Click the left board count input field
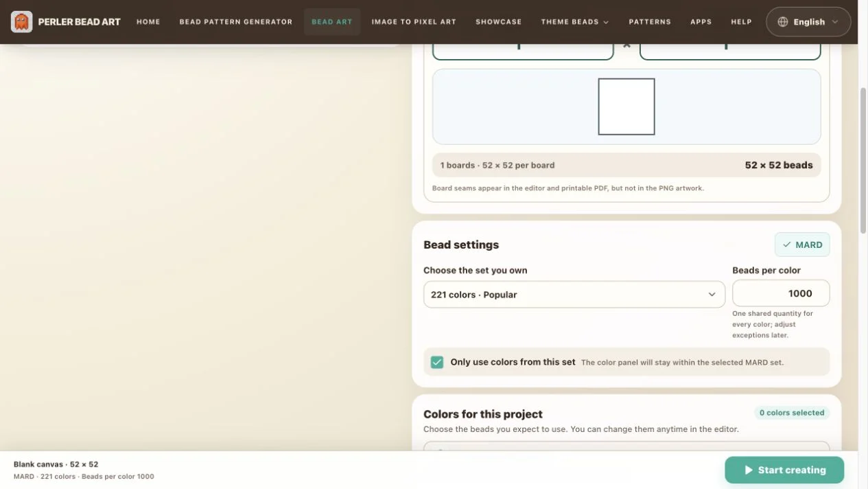 click(523, 52)
